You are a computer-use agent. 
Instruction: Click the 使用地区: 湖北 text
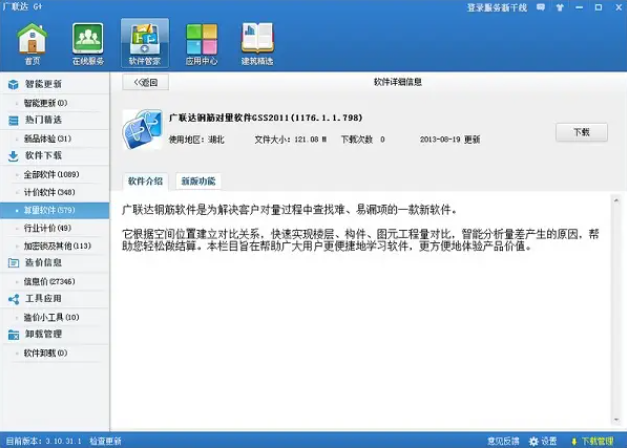(196, 140)
